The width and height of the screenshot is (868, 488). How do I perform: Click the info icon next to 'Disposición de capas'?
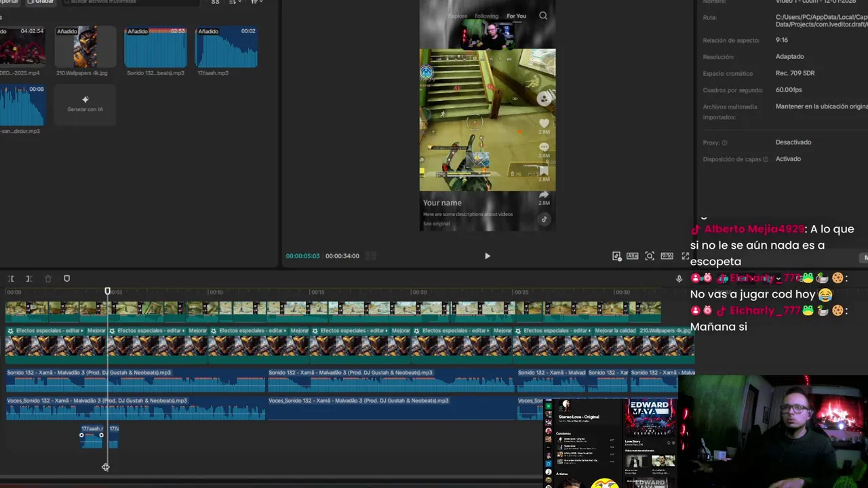click(766, 159)
